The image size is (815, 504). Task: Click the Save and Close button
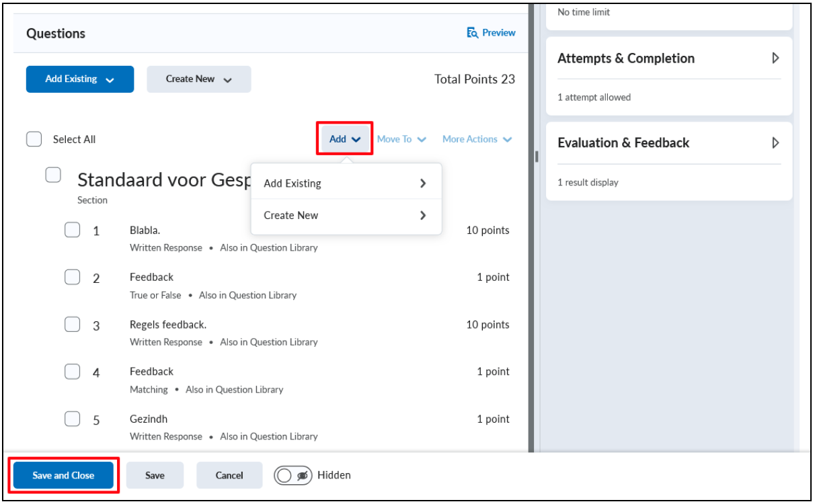63,475
